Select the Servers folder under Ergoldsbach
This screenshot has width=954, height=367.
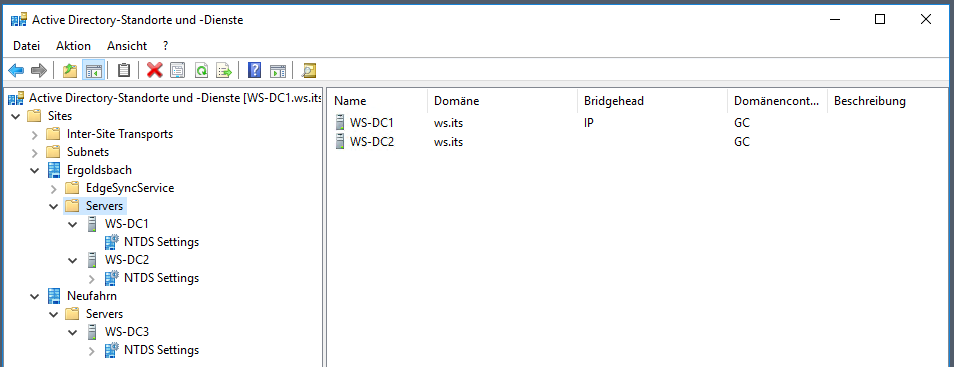click(x=105, y=206)
